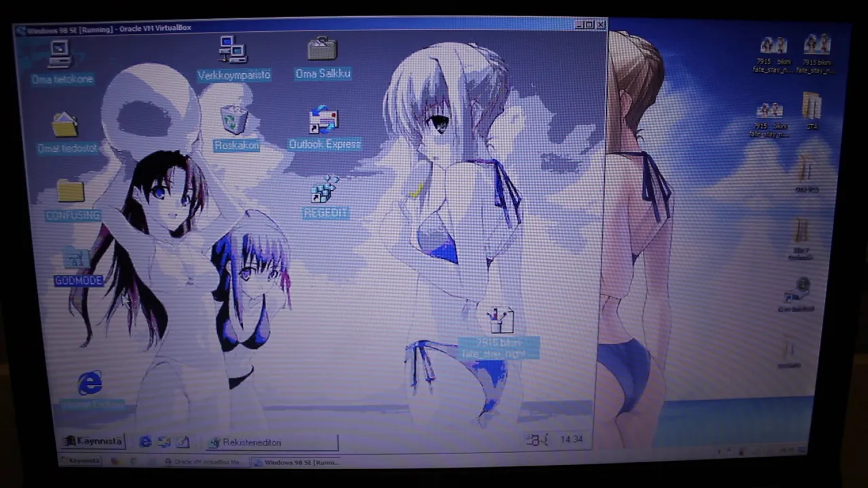Launch the REGEDIT desktop shortcut

tap(325, 198)
